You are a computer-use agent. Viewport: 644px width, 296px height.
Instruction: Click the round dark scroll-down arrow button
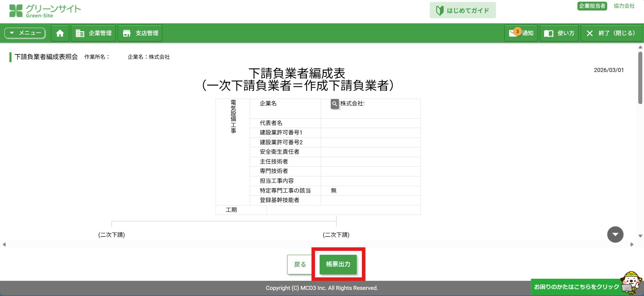615,235
